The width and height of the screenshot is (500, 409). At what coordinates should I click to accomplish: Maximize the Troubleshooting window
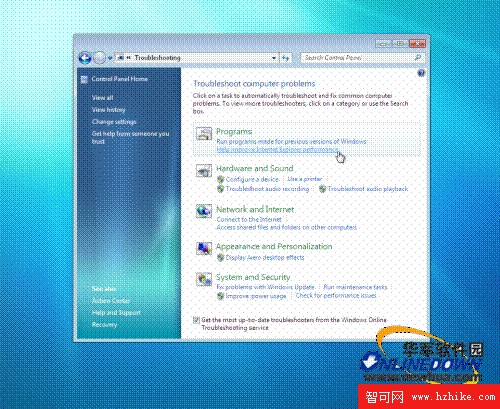pyautogui.click(x=400, y=43)
